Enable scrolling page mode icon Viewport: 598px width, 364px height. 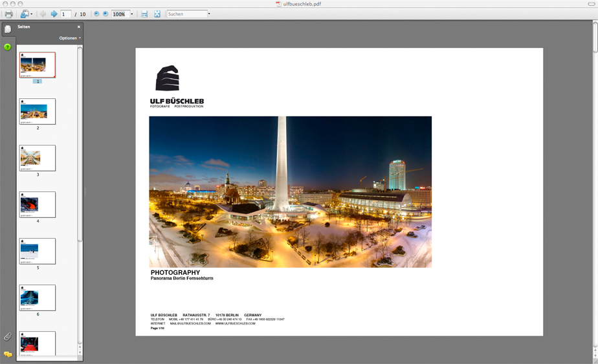click(x=144, y=14)
